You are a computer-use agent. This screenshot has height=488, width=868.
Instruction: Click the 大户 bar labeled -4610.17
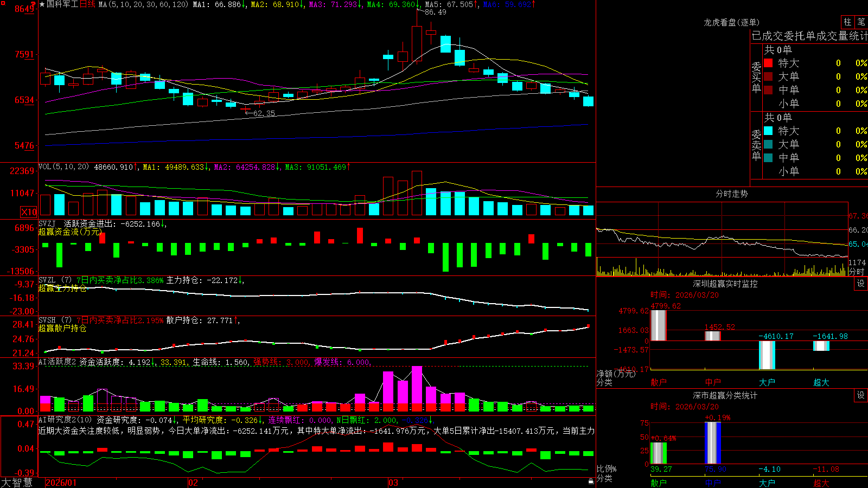click(x=767, y=355)
